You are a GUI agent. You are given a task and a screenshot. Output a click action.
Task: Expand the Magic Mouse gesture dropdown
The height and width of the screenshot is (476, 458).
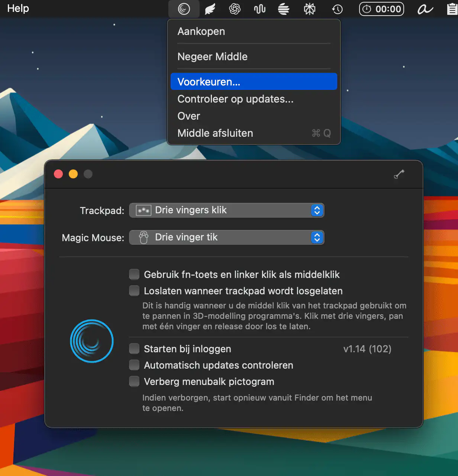pyautogui.click(x=227, y=237)
